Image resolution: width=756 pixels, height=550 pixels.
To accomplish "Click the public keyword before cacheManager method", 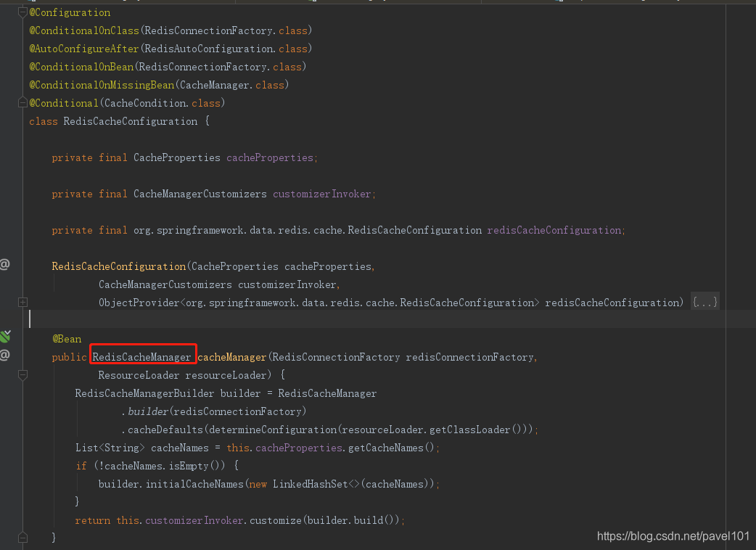I will point(70,357).
